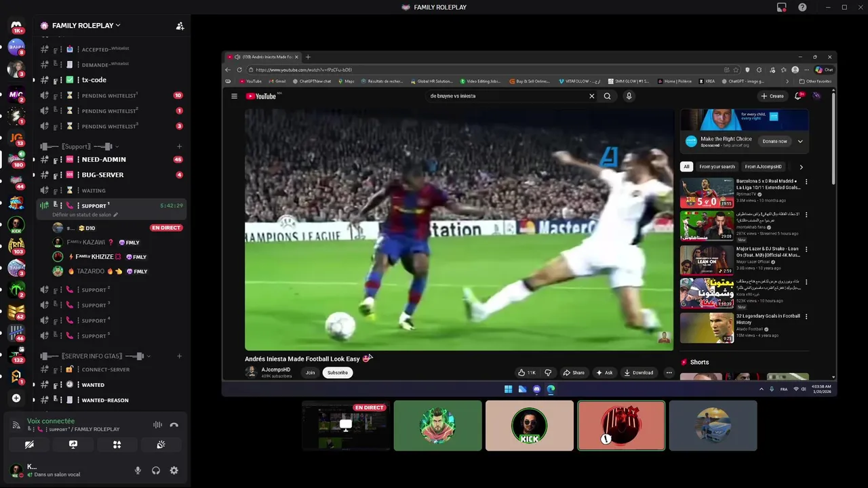Open the soundboard button in the voice panel
Image resolution: width=868 pixels, height=488 pixels.
[161, 445]
